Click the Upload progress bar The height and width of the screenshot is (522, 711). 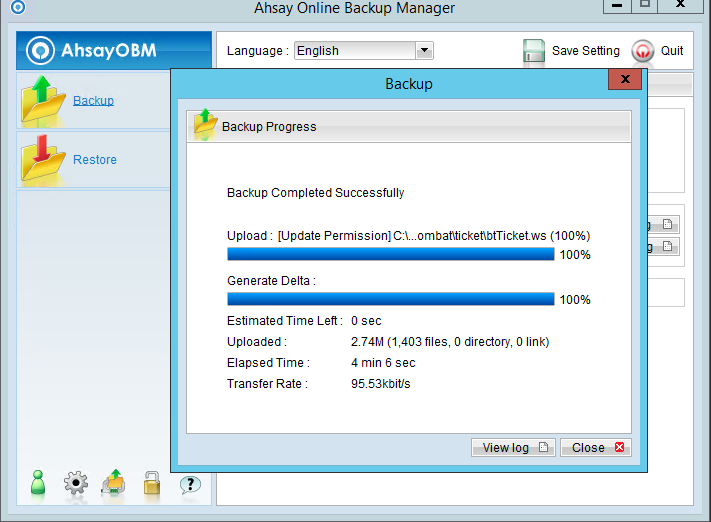tap(390, 254)
